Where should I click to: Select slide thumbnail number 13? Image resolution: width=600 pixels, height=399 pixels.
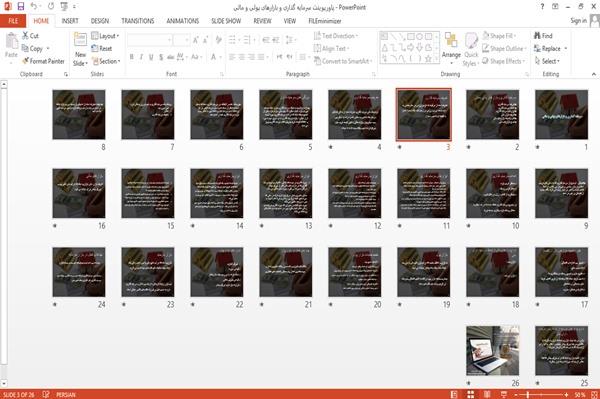pyautogui.click(x=285, y=193)
